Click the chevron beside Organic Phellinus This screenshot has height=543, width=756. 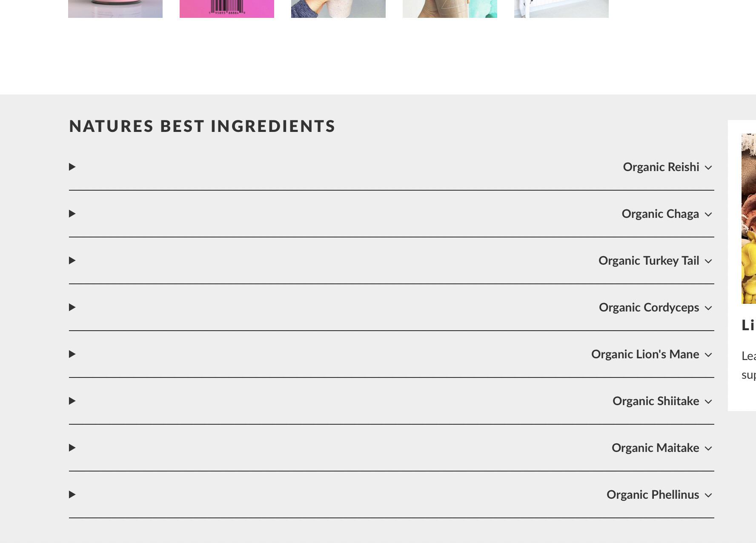[x=708, y=495]
